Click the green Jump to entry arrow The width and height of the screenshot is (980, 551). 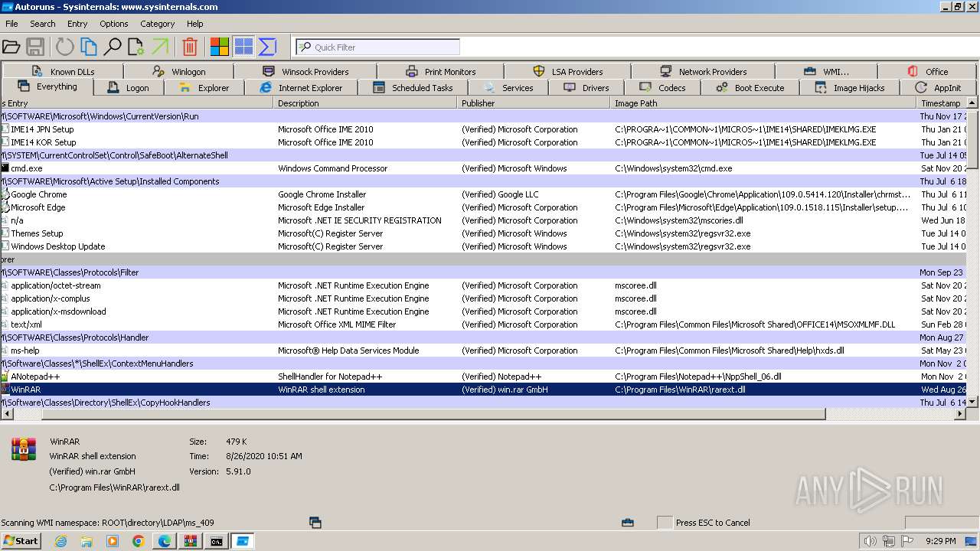160,47
